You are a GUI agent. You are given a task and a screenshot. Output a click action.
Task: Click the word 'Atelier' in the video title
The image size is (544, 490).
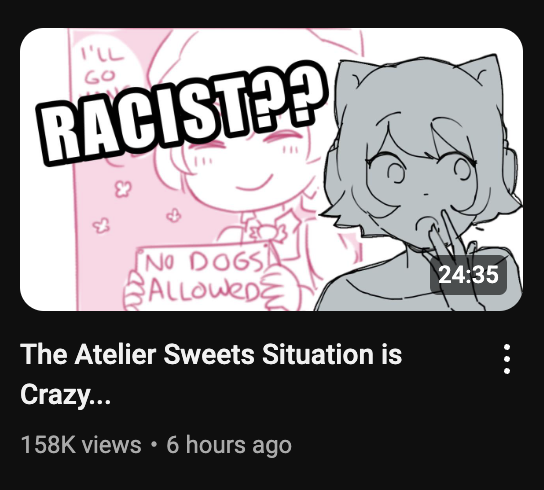pos(114,354)
